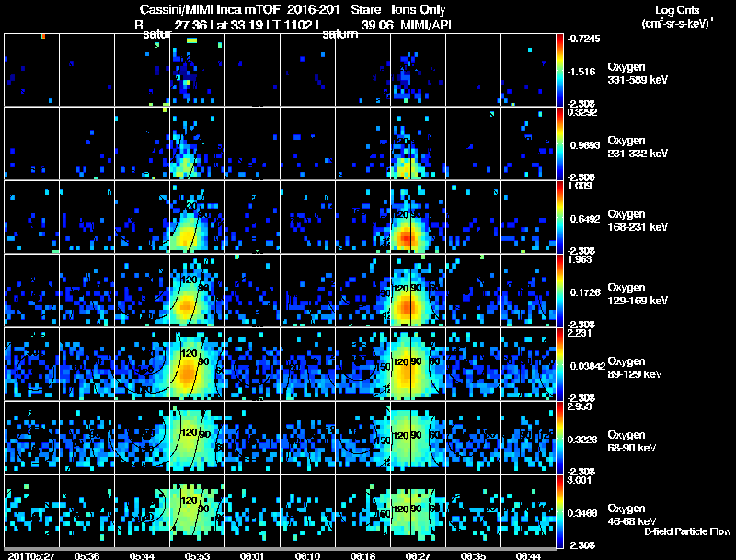Select the 06:44 thumbnail in 231-332 keV row

[x=528, y=143]
